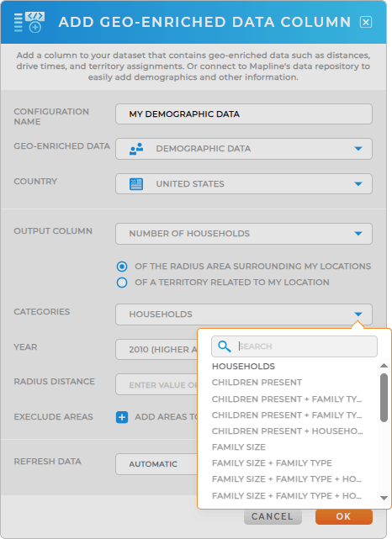The image size is (392, 539).
Task: Collapse the Categories Households dropdown
Action: [x=244, y=314]
